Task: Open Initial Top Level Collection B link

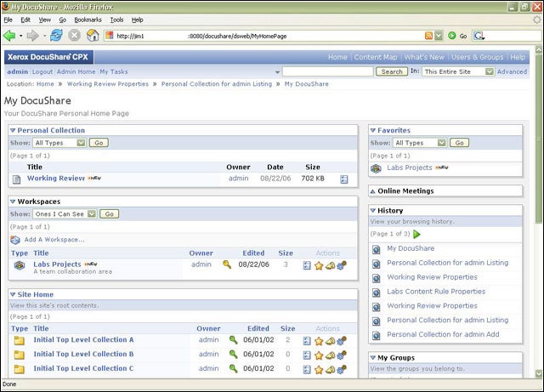Action: tap(83, 354)
